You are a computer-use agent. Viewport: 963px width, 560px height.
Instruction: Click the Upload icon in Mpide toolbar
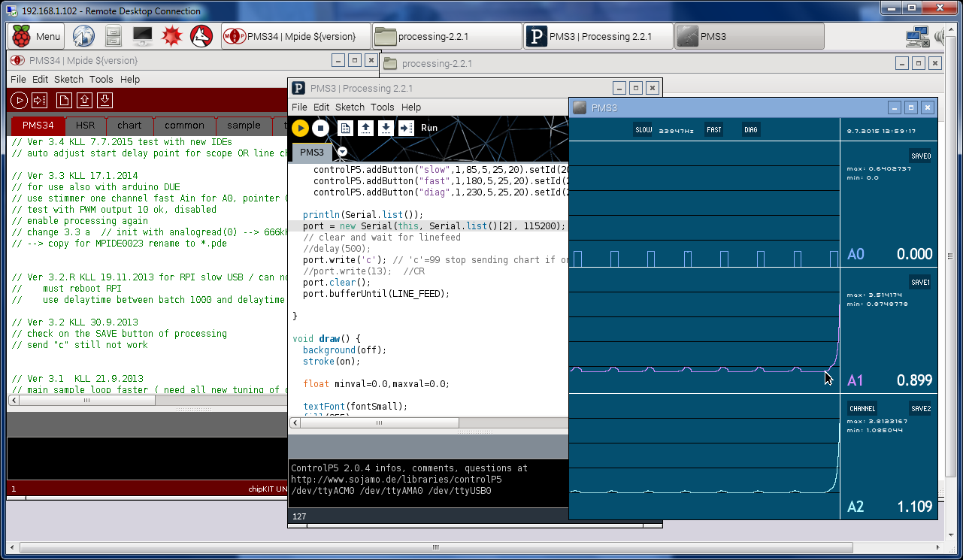pyautogui.click(x=40, y=100)
